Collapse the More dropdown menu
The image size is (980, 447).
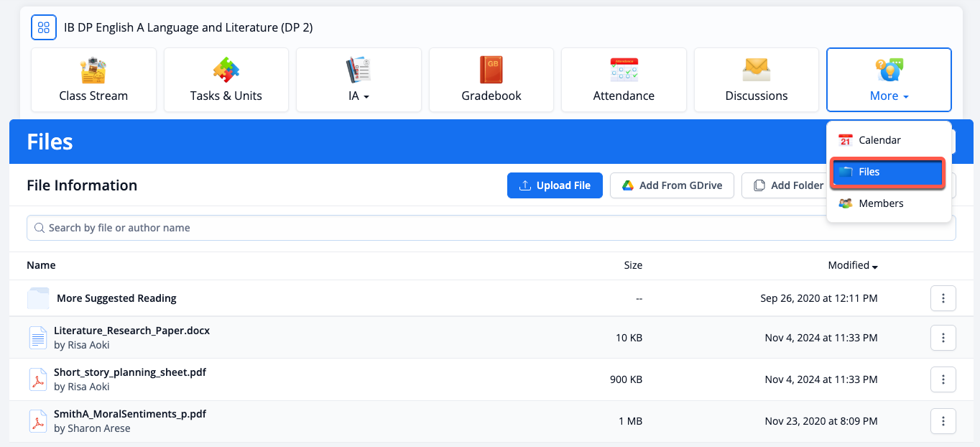889,80
